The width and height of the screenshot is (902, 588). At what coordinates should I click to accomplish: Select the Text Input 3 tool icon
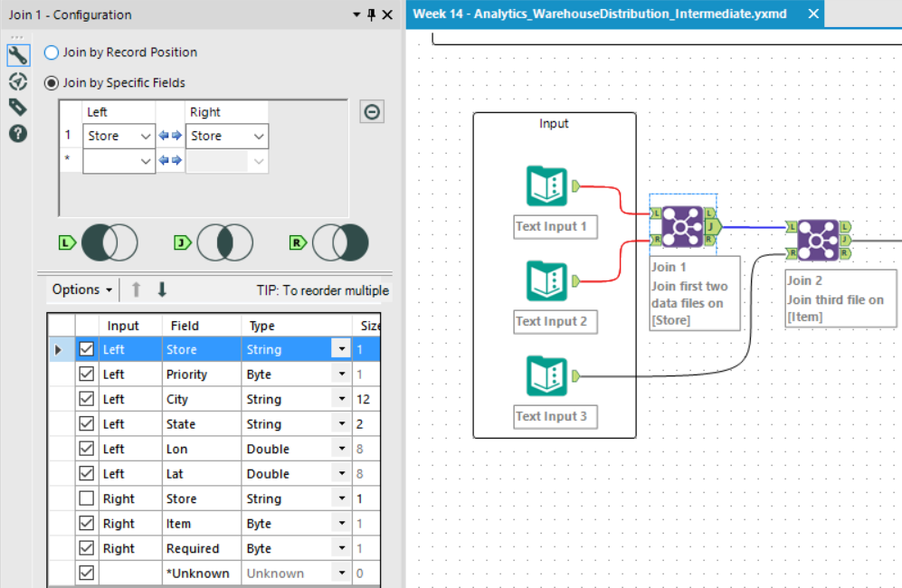[546, 376]
